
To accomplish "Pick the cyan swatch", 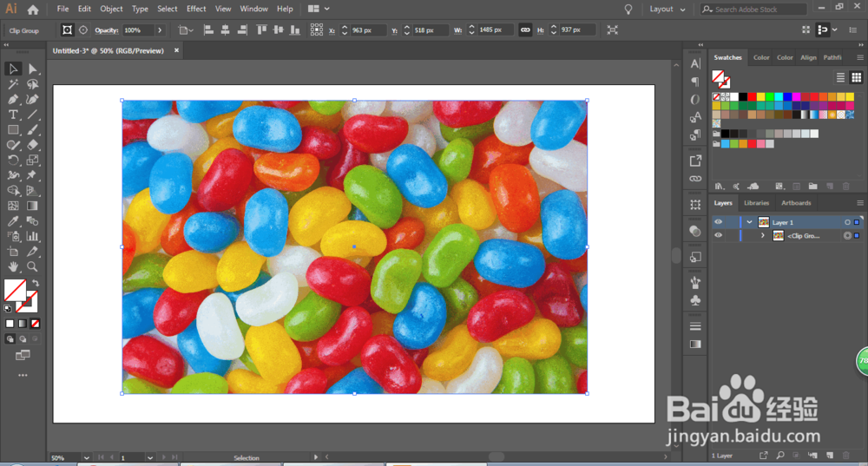I will (x=779, y=97).
